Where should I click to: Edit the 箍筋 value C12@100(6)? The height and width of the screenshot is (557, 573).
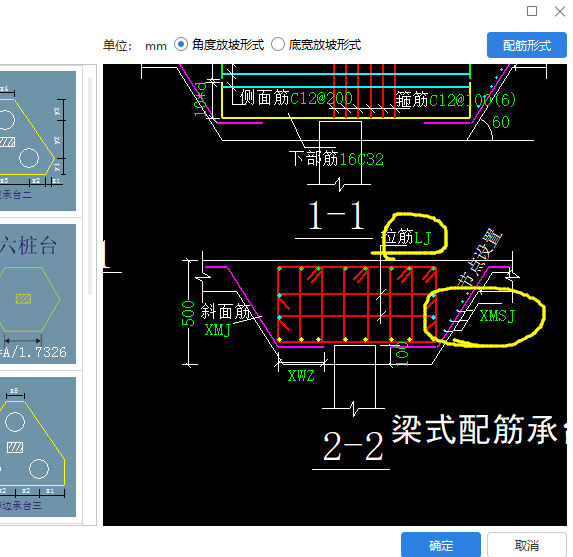[473, 100]
